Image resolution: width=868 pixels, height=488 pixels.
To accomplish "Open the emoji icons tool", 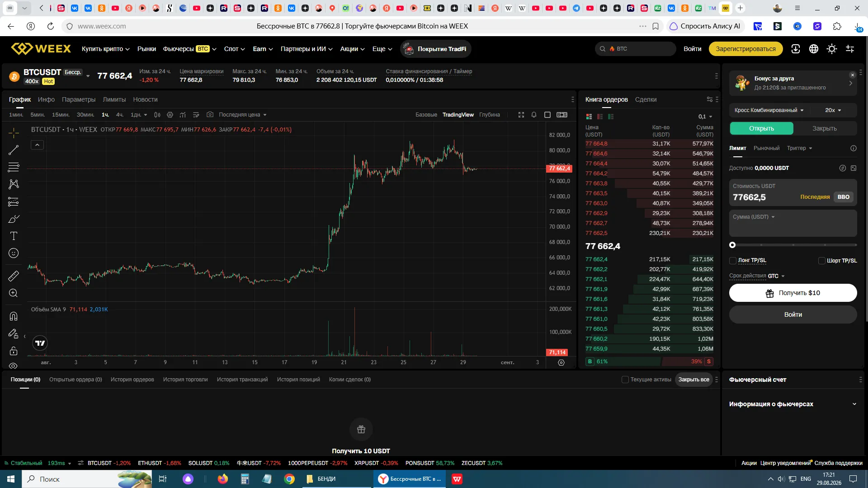I will coord(14,253).
